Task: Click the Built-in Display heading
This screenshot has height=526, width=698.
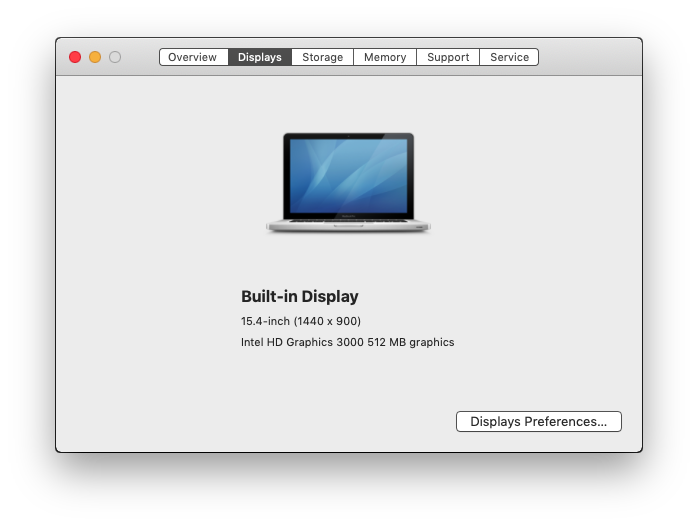Action: (300, 296)
